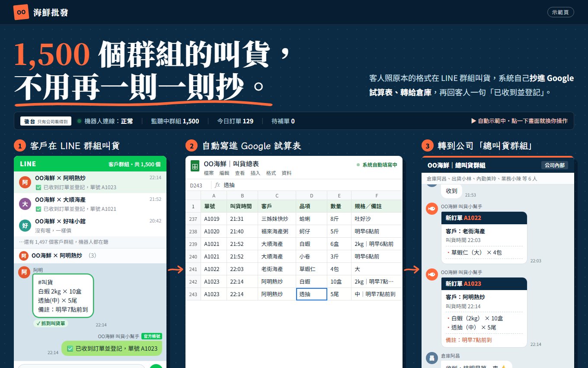The width and height of the screenshot is (588, 368).
Task: Click the 單號 header cell
Action: (214, 206)
